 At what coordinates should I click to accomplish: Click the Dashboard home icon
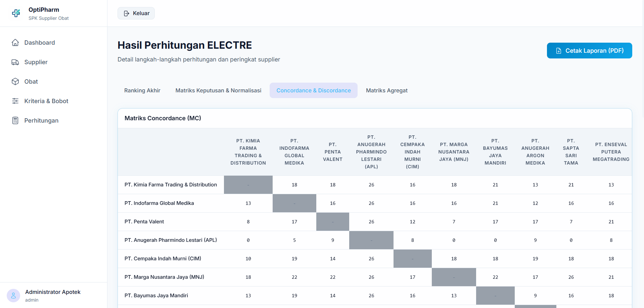[x=15, y=43]
